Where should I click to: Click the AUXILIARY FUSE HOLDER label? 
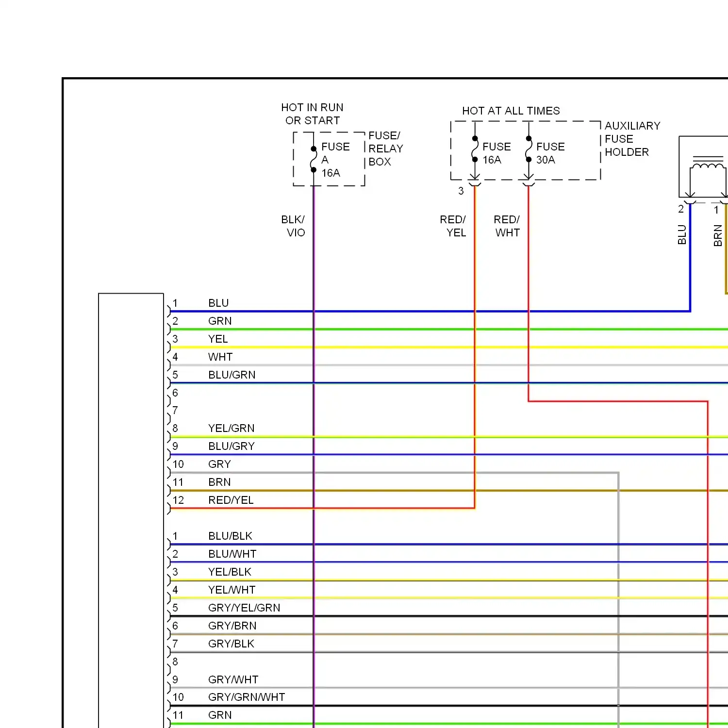pos(632,139)
